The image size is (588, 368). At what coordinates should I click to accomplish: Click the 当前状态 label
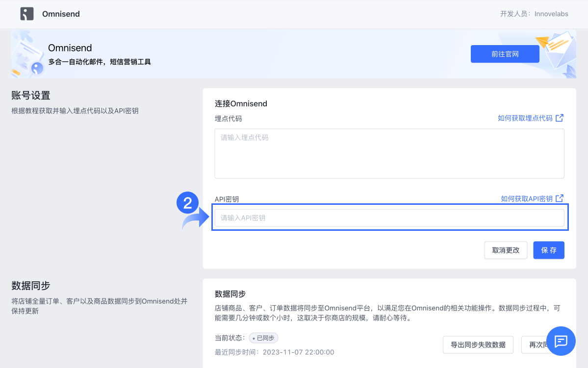point(230,338)
